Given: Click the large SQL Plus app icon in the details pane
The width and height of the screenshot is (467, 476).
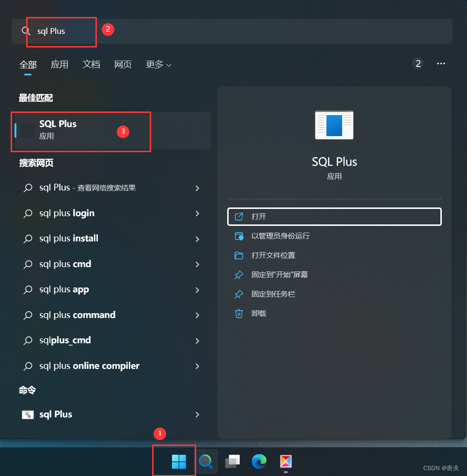Looking at the screenshot, I should click(x=334, y=125).
